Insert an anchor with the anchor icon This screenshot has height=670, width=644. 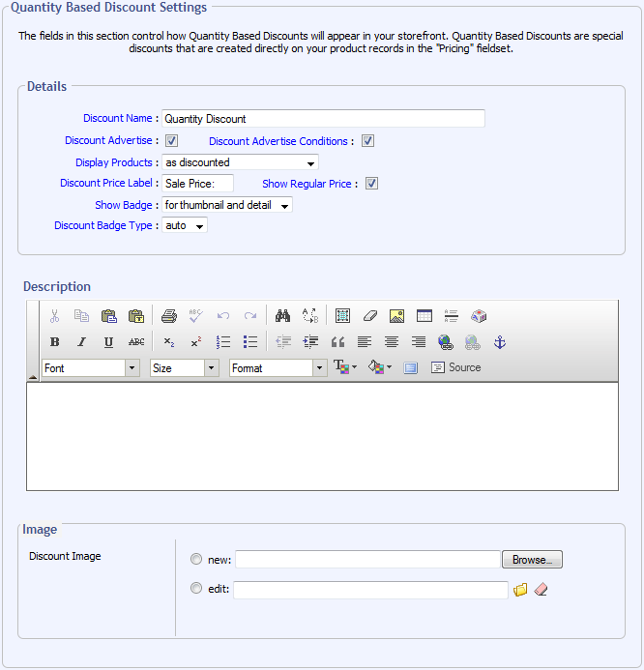point(500,342)
